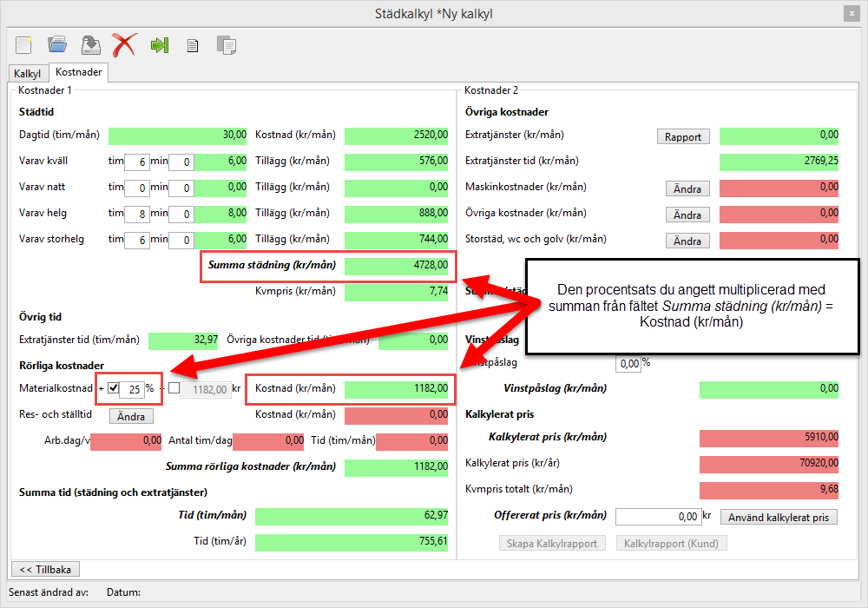Click the copy documents toolbar icon
Image resolution: width=868 pixels, height=608 pixels.
click(x=226, y=45)
